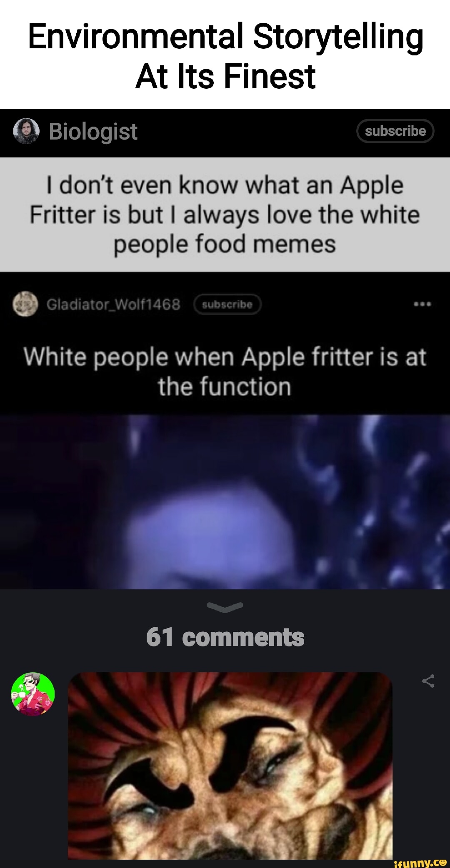Click the Environmental Storytelling title

[x=225, y=37]
